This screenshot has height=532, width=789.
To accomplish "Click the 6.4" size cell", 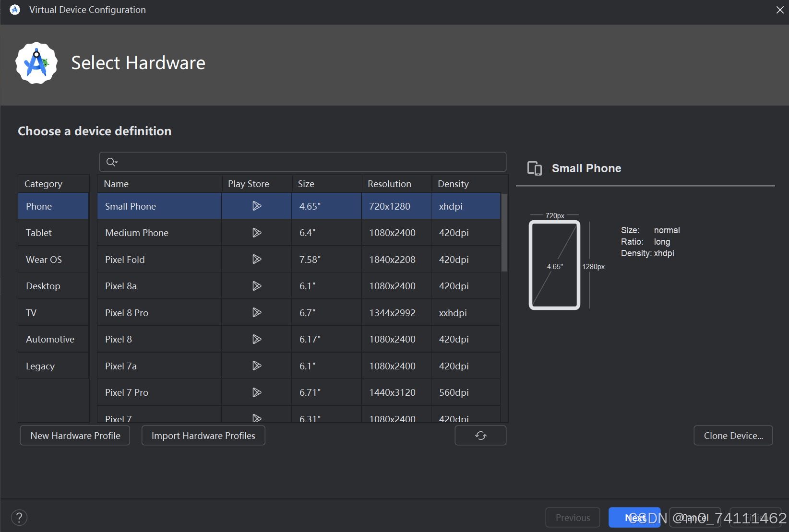I will [326, 233].
